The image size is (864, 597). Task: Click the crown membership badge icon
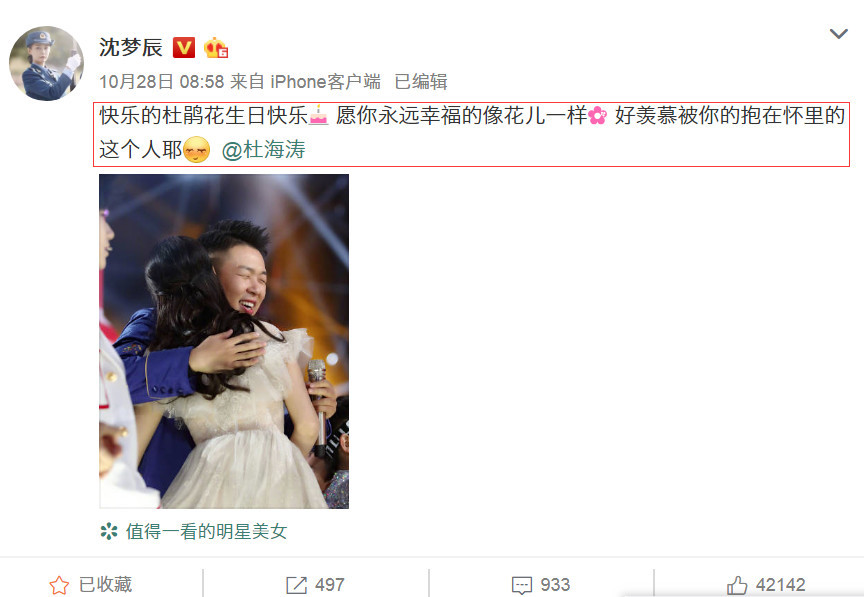216,48
